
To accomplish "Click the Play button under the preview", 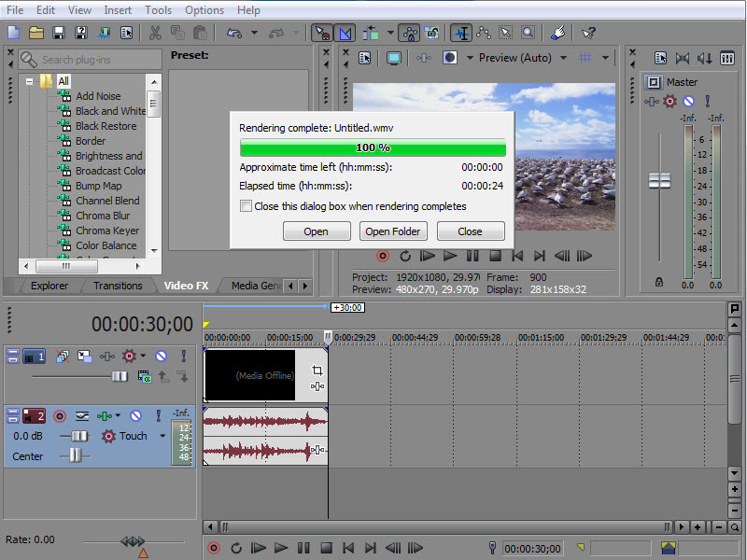I will [450, 256].
